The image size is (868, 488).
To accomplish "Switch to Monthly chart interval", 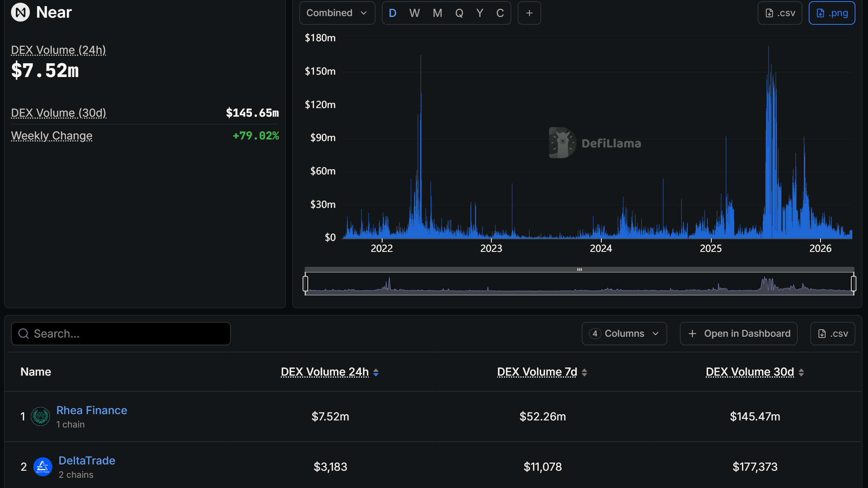I will 437,13.
